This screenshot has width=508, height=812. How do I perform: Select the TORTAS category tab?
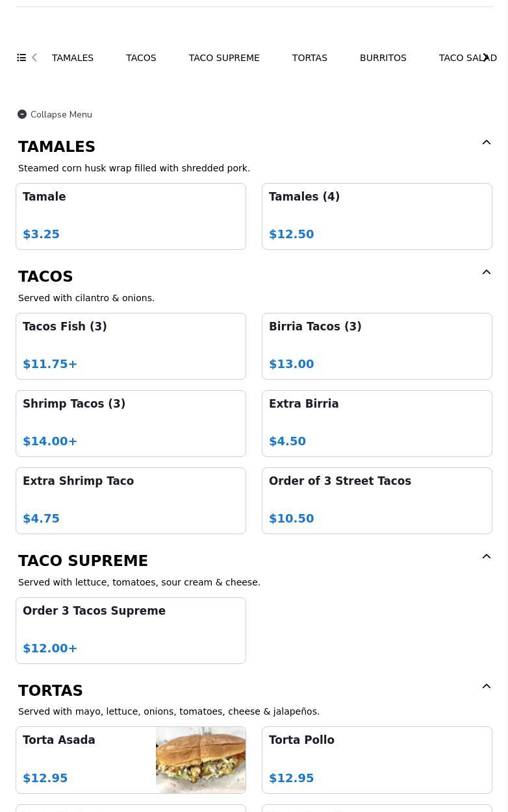tap(310, 58)
